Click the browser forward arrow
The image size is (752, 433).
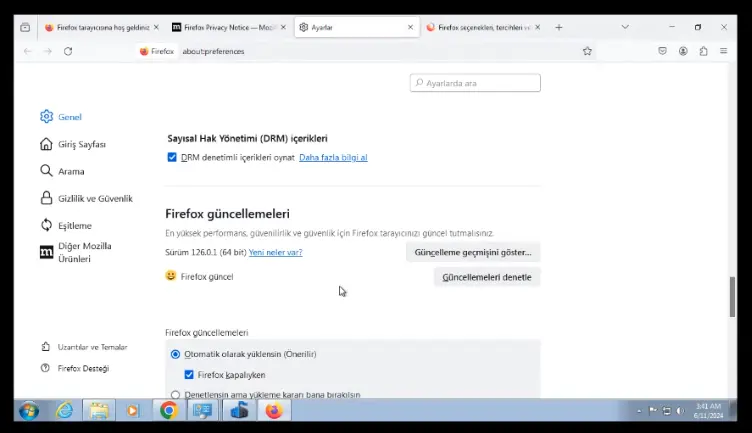pyautogui.click(x=47, y=51)
